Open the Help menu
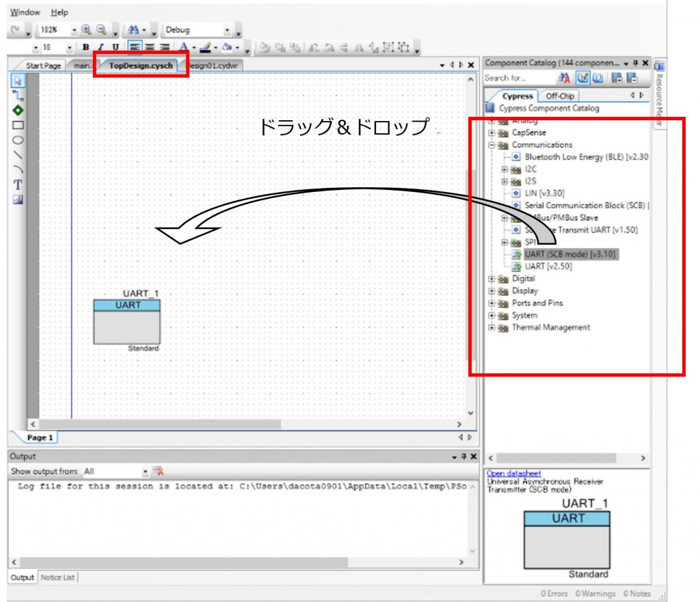The image size is (700, 602). pyautogui.click(x=59, y=12)
